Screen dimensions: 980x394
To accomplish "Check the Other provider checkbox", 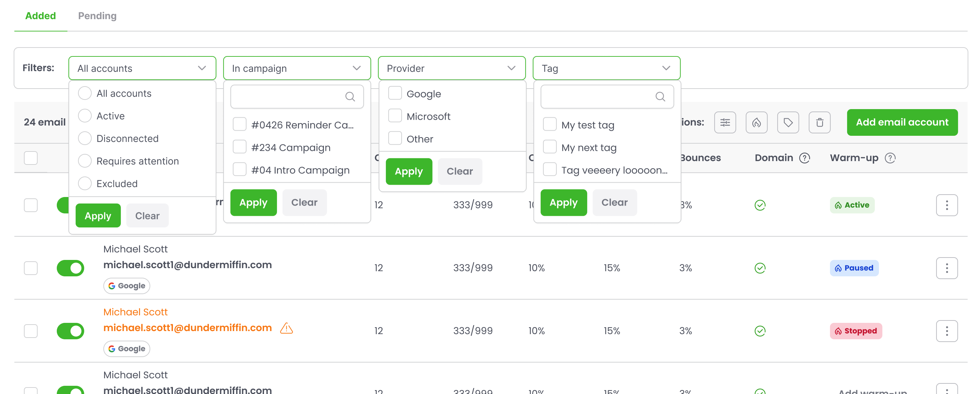I will tap(395, 139).
